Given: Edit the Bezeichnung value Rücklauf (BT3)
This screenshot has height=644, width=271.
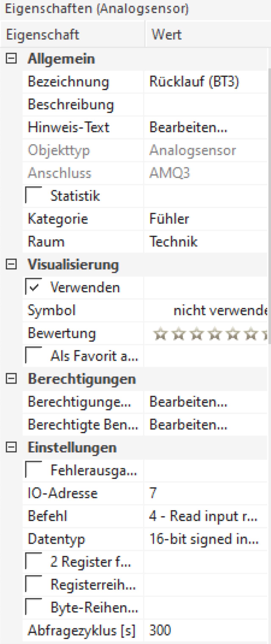Looking at the screenshot, I should point(206,82).
